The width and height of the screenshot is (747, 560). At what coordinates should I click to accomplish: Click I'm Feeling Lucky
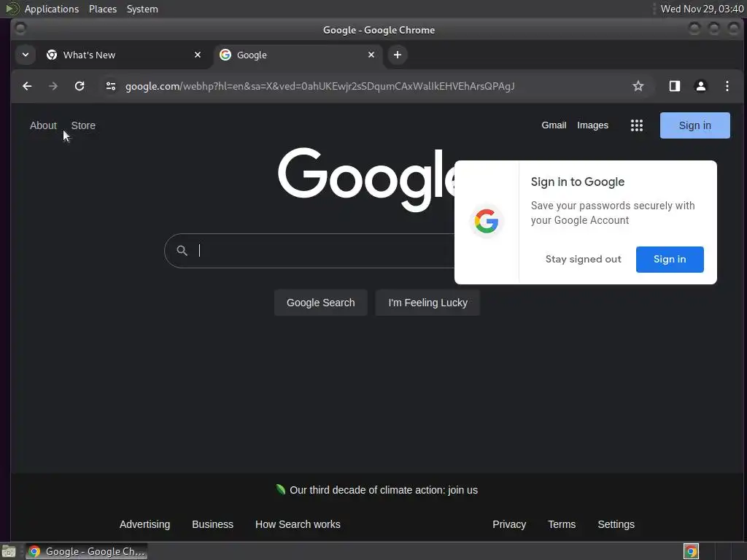click(x=427, y=303)
